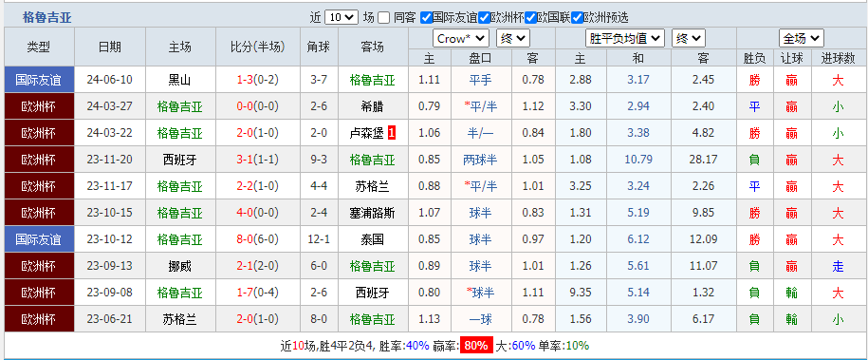This screenshot has height=360, width=868.
Task: Click the 9-3 corner count cell
Action: 319,160
